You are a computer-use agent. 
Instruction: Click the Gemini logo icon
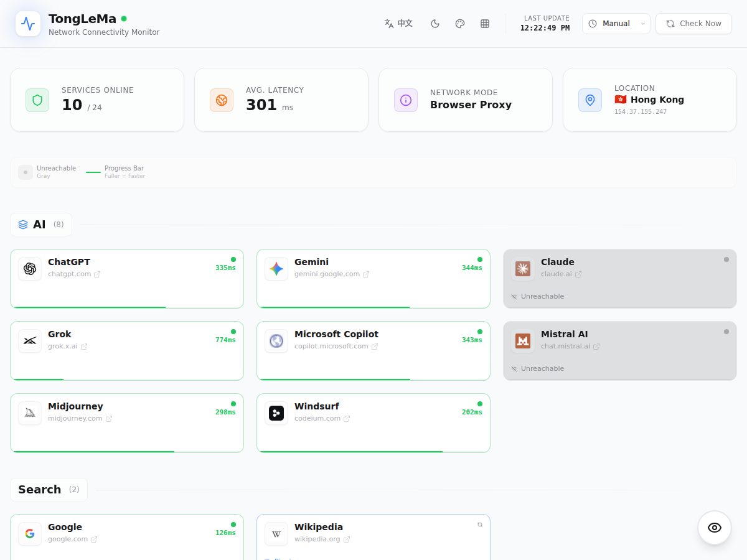[x=276, y=269]
